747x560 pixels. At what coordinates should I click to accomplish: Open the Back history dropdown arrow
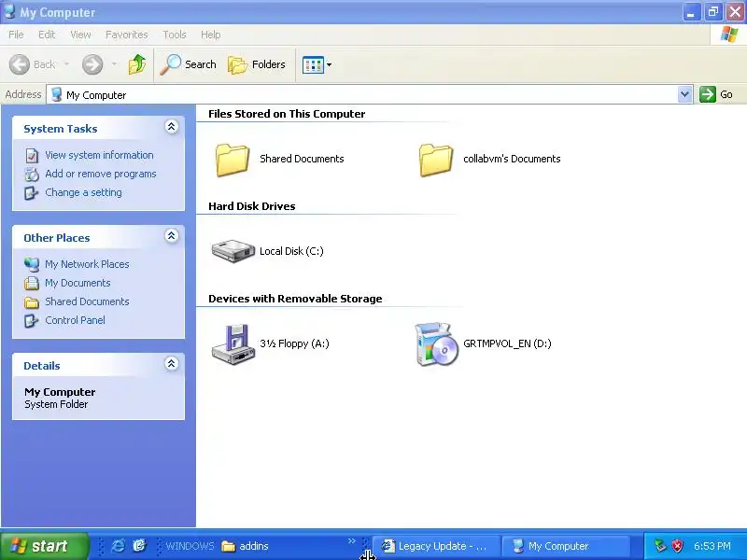pos(66,63)
